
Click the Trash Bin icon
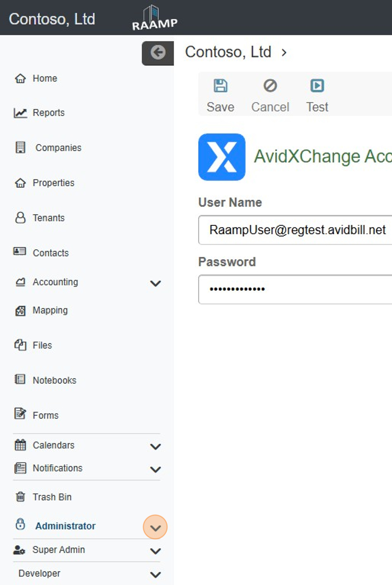tap(20, 497)
